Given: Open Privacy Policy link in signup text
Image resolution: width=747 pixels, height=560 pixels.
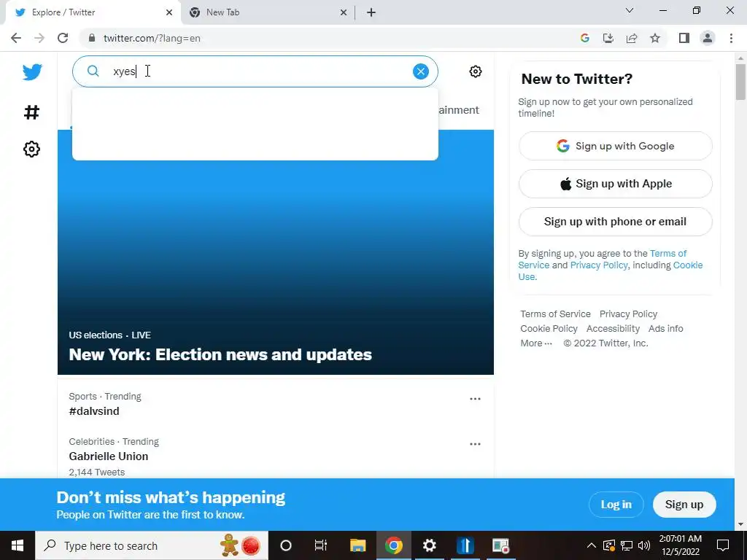Looking at the screenshot, I should 599,265.
